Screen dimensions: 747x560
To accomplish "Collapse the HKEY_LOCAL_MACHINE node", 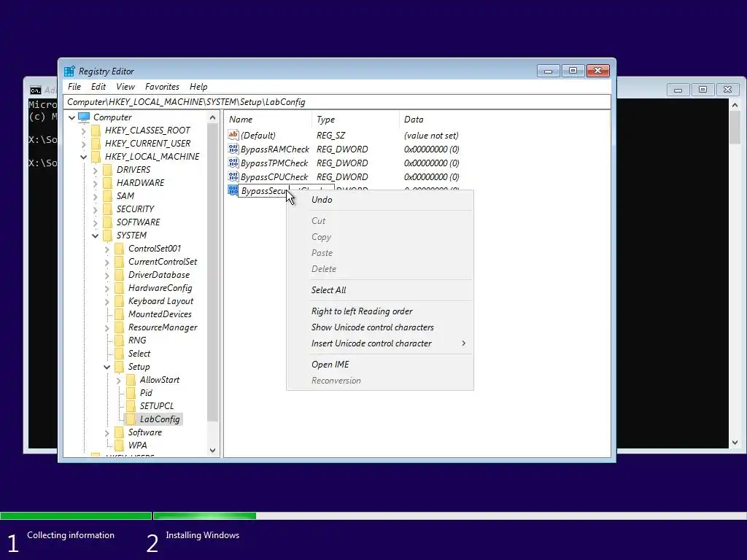I will coord(83,157).
